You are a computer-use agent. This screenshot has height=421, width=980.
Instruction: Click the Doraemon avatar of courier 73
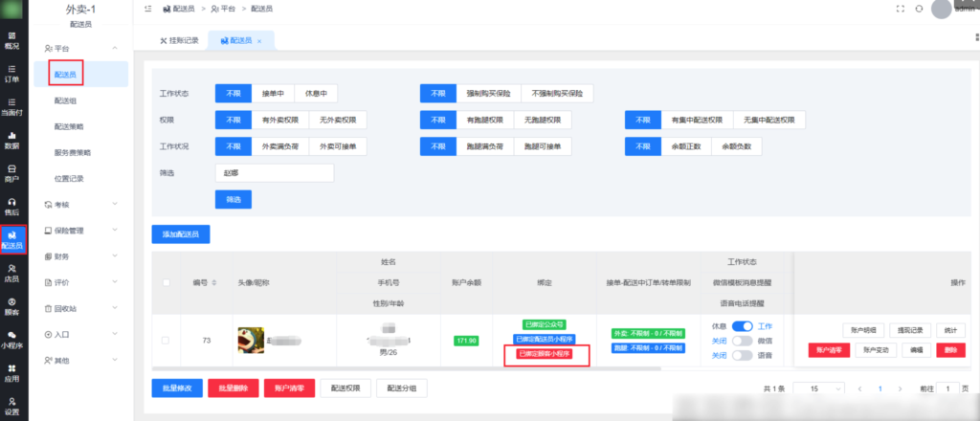(251, 341)
